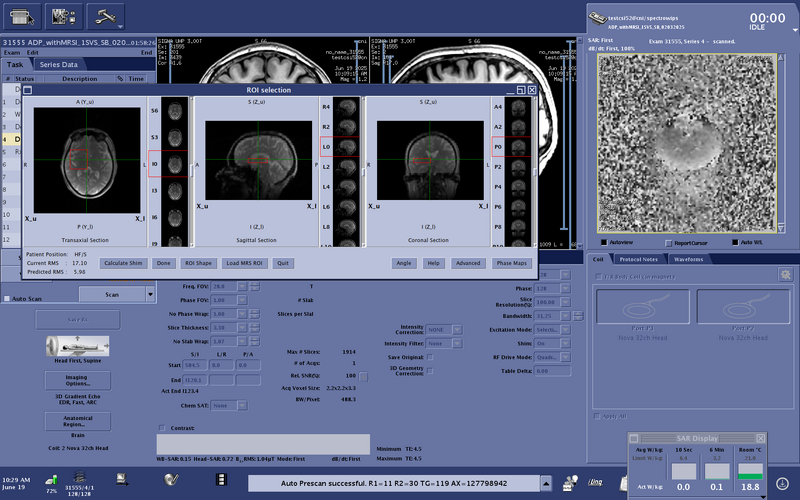
Task: Click the Head First Supine patient position icon
Action: [x=78, y=346]
